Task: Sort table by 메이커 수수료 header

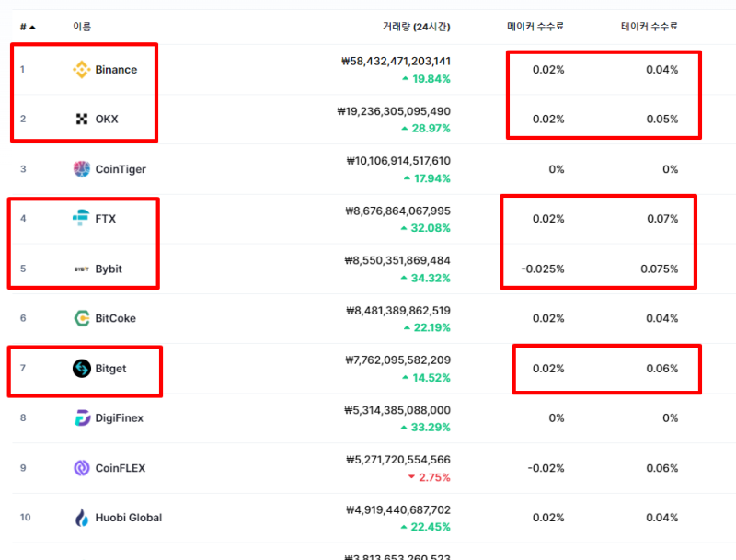Action: pyautogui.click(x=535, y=27)
